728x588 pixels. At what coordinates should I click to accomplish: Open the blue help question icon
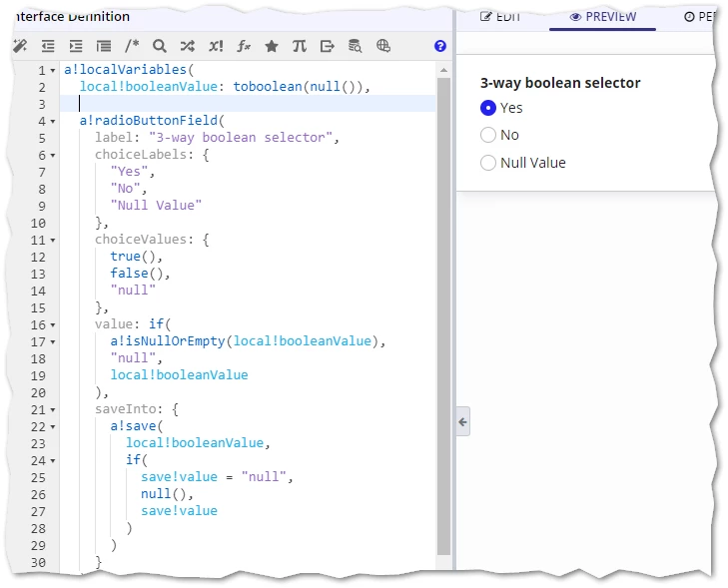pyautogui.click(x=440, y=46)
